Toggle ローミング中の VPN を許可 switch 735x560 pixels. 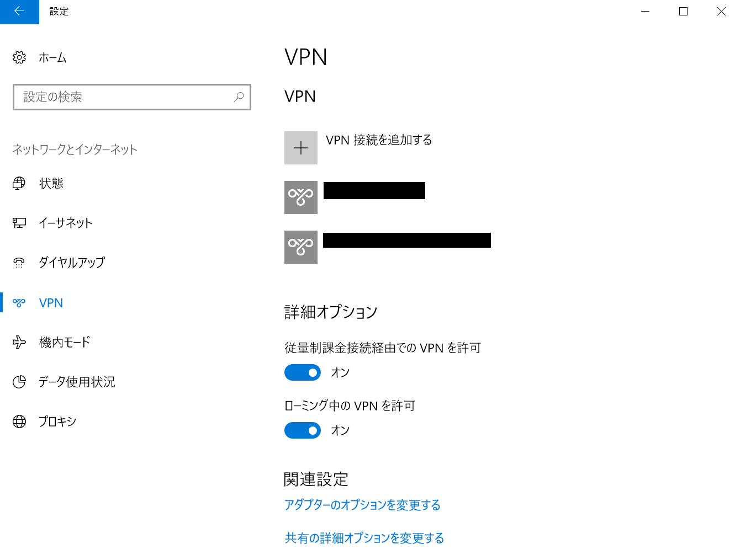pyautogui.click(x=303, y=430)
